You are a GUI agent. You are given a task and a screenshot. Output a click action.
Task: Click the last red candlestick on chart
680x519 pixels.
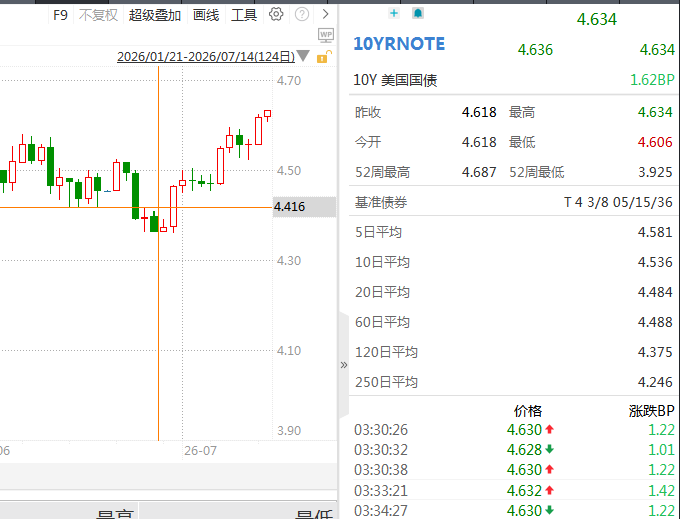pyautogui.click(x=268, y=114)
